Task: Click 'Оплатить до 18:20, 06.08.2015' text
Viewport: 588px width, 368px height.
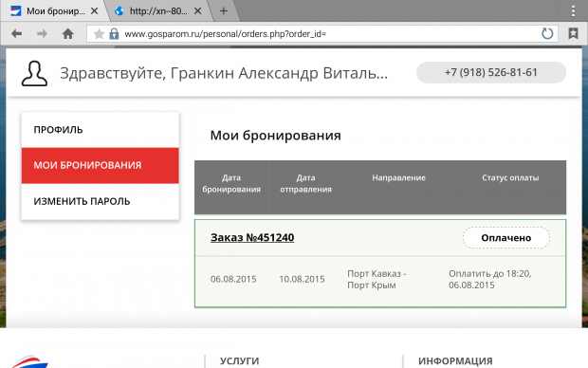Action: [x=489, y=279]
